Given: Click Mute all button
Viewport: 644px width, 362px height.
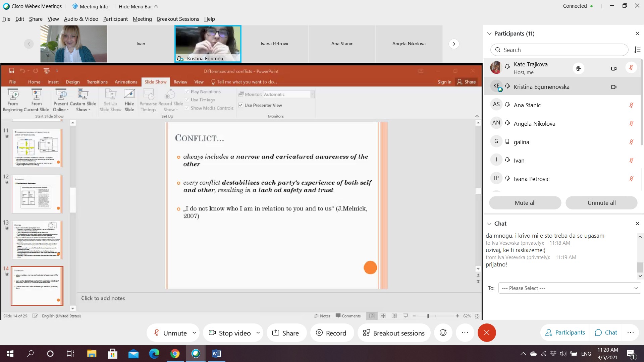Looking at the screenshot, I should click(525, 203).
